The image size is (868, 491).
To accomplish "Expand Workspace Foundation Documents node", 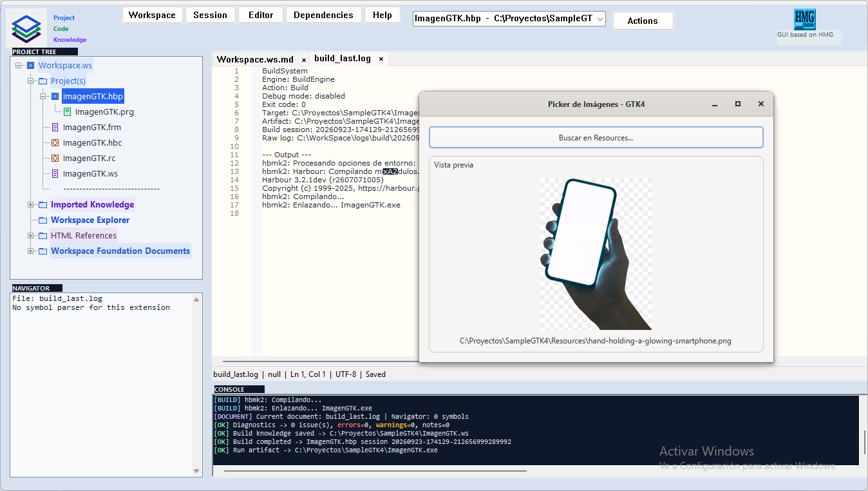I will click(31, 251).
